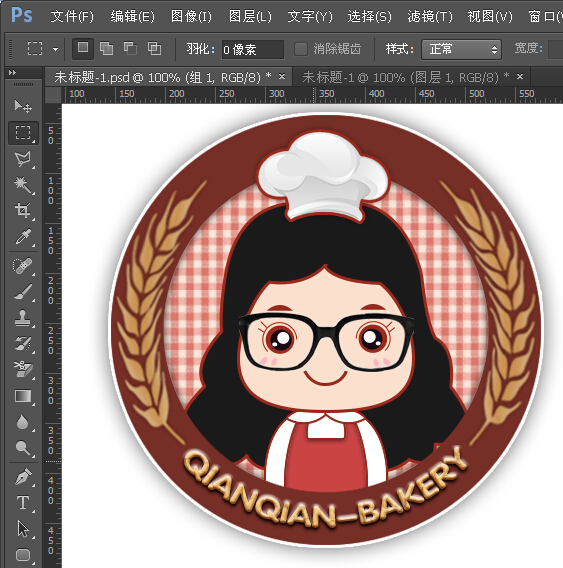The image size is (563, 568).
Task: Select the Crop tool
Action: (x=23, y=210)
